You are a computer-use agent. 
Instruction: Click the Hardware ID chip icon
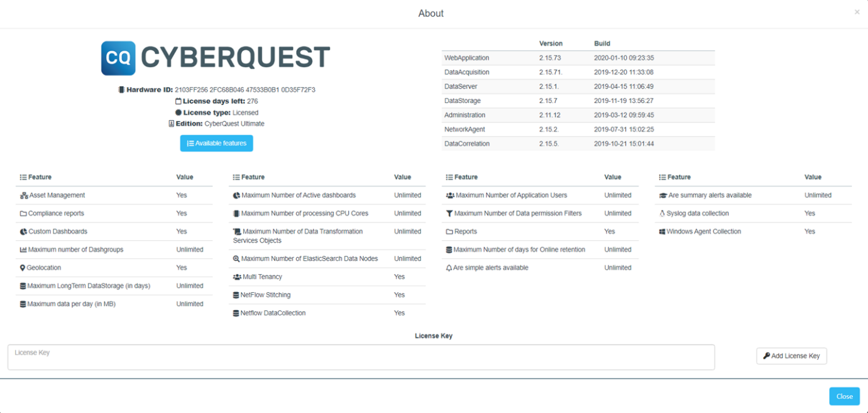(x=121, y=90)
